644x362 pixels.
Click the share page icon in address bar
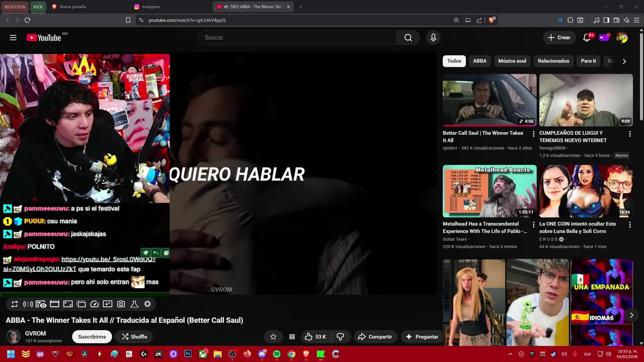pyautogui.click(x=479, y=20)
